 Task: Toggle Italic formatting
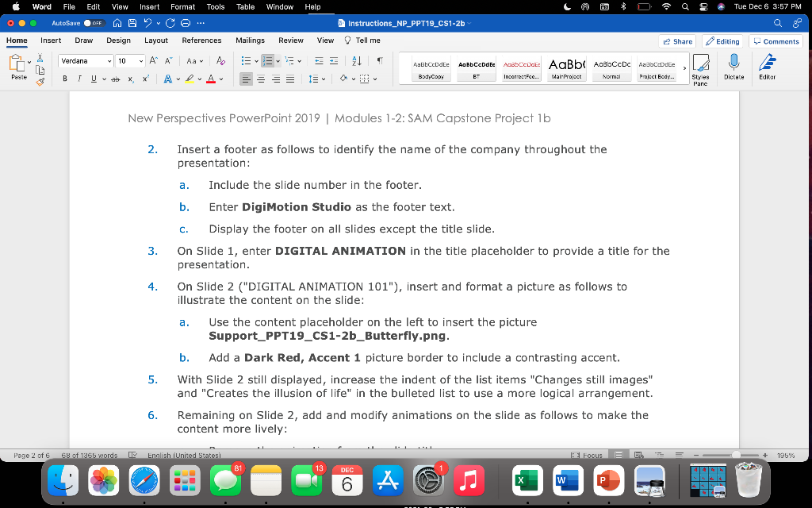click(79, 79)
